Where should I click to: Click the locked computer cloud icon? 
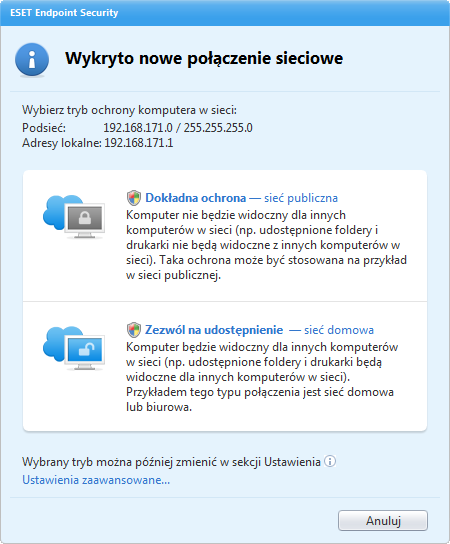click(x=74, y=216)
